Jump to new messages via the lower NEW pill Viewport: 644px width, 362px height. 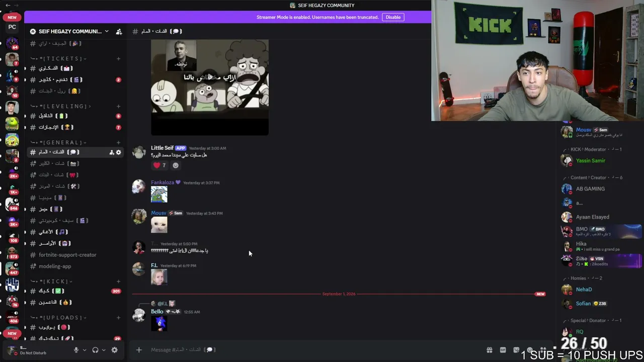click(12, 333)
